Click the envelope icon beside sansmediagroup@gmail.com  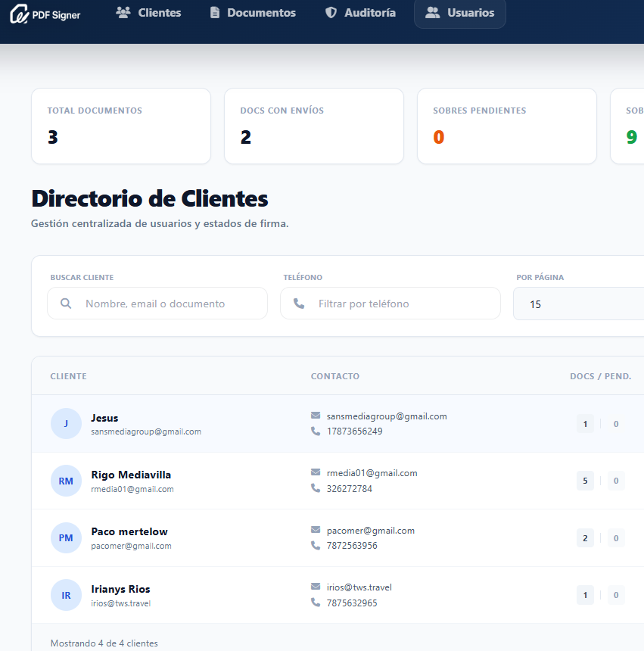(316, 416)
